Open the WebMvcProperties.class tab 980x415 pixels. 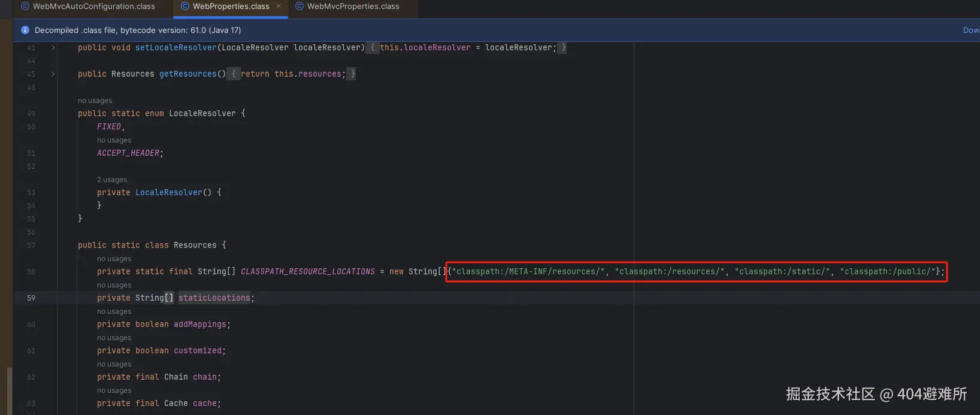coord(353,7)
